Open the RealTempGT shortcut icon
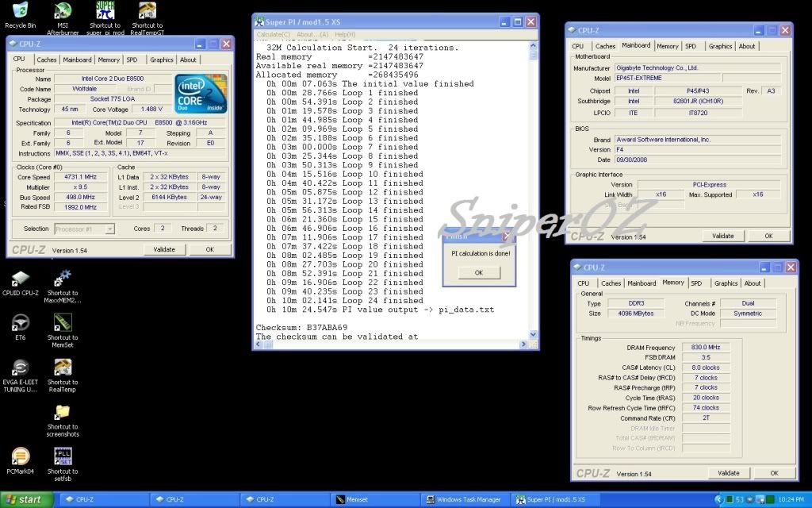This screenshot has width=812, height=508. pos(147,11)
